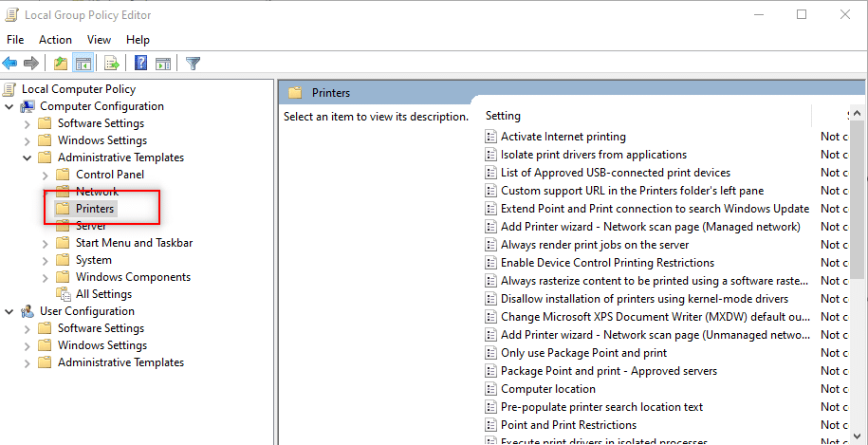This screenshot has height=445, width=868.
Task: Click the System folder icon in tree
Action: [63, 260]
